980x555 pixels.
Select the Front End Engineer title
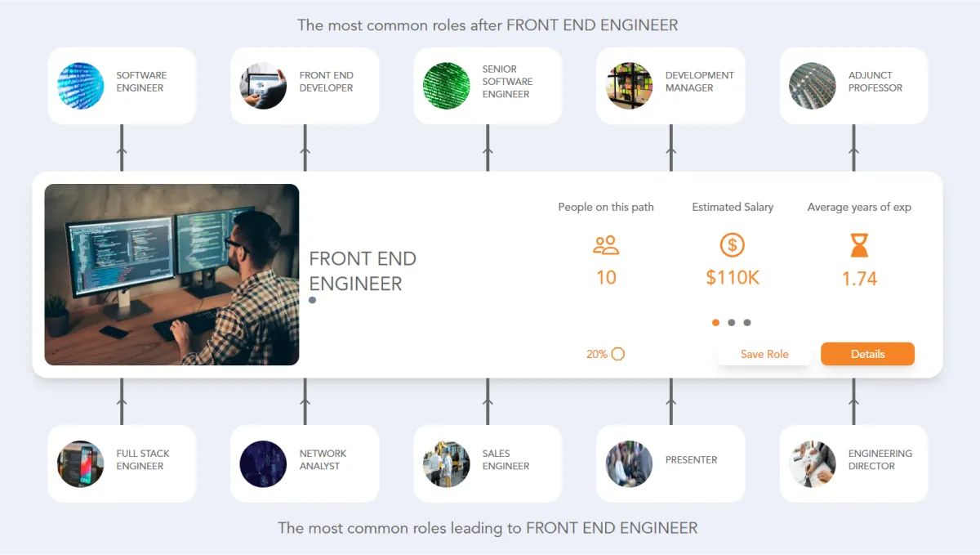pyautogui.click(x=363, y=271)
